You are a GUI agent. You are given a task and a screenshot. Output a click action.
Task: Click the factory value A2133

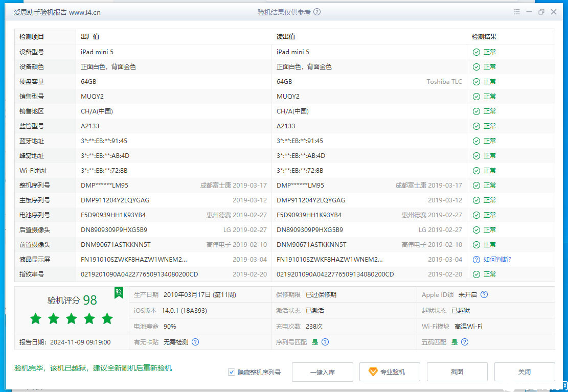point(90,126)
